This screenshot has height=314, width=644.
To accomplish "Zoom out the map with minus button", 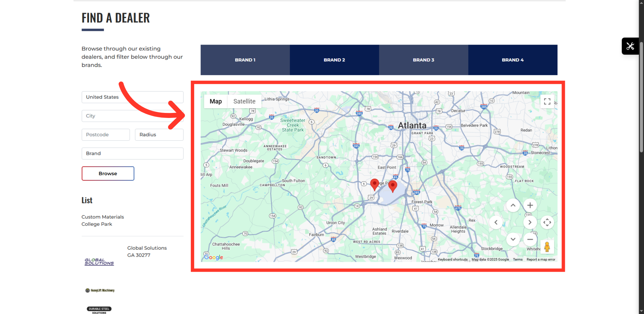I will coord(530,239).
